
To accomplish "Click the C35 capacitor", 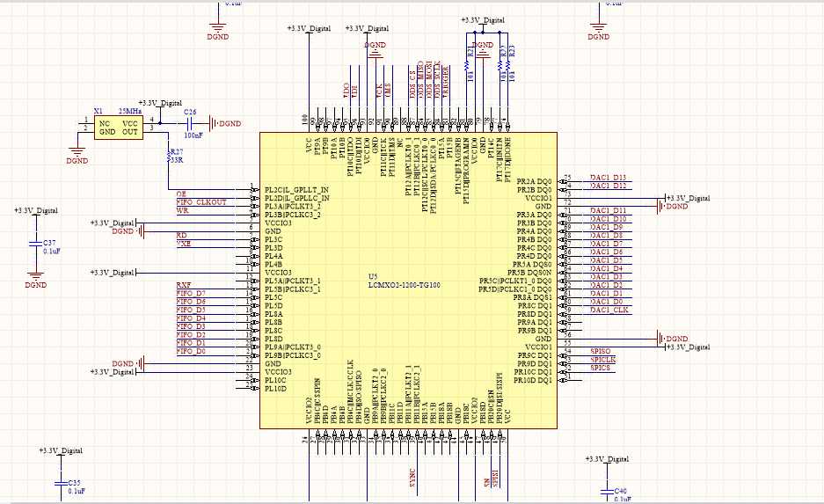I will (61, 483).
